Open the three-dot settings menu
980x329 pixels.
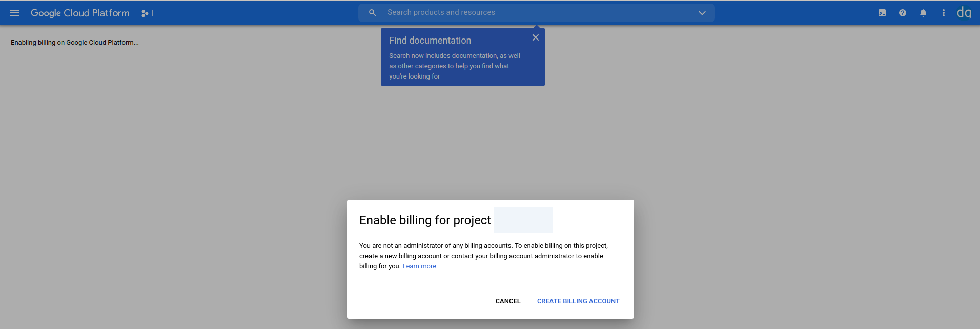click(x=944, y=13)
